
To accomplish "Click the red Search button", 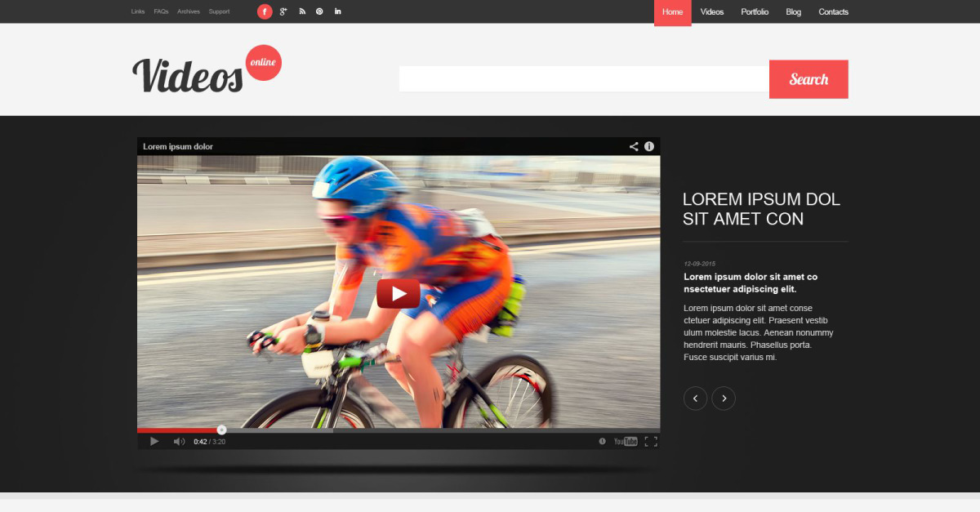I will tap(808, 79).
